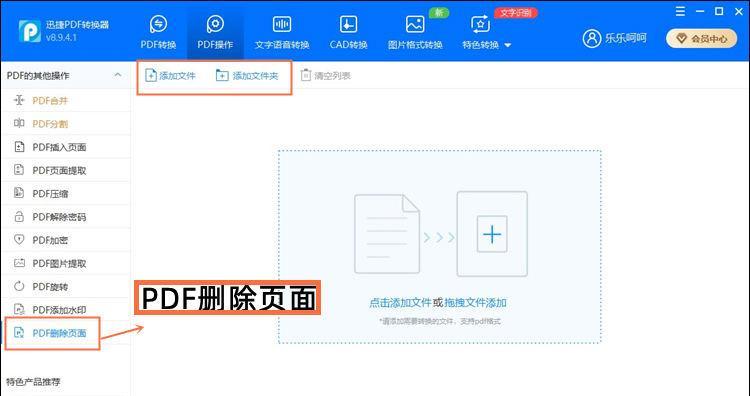Click the plus icon in the drop zone
750x396 pixels.
tap(492, 234)
